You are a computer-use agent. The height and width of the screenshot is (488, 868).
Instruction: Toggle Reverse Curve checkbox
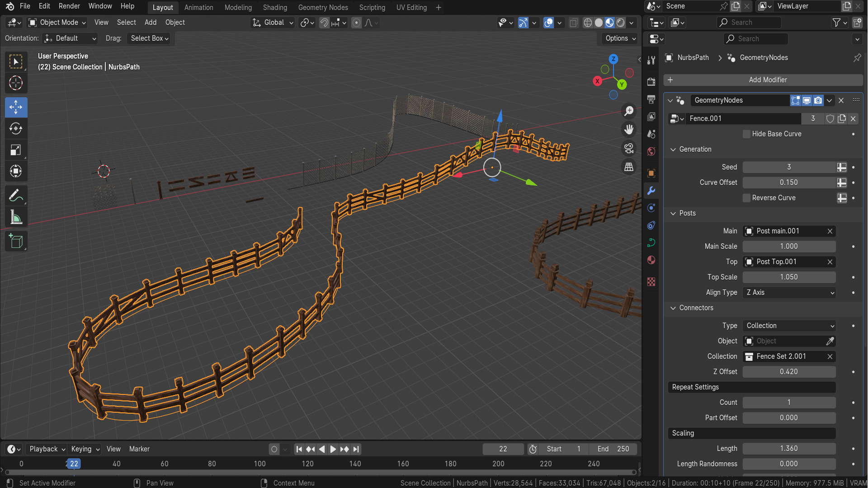[x=746, y=198]
